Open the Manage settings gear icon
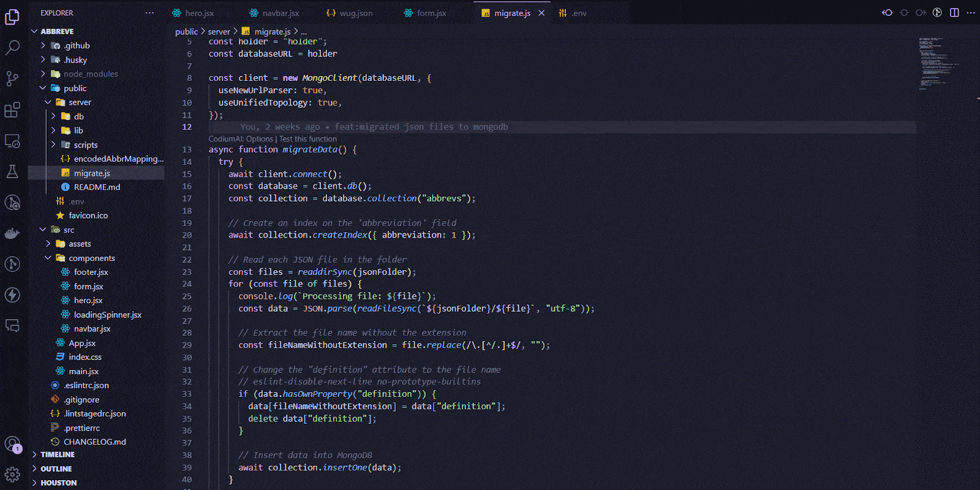This screenshot has width=980, height=490. pos(12,474)
